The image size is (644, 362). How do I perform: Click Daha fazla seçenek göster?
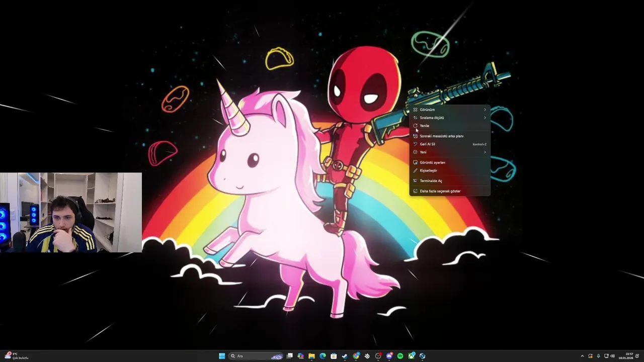click(450, 191)
